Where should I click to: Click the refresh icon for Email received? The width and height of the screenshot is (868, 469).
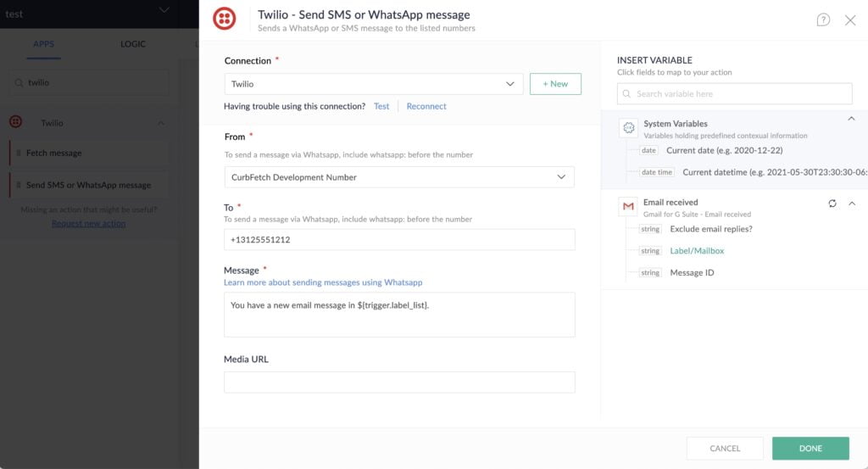[x=832, y=204]
